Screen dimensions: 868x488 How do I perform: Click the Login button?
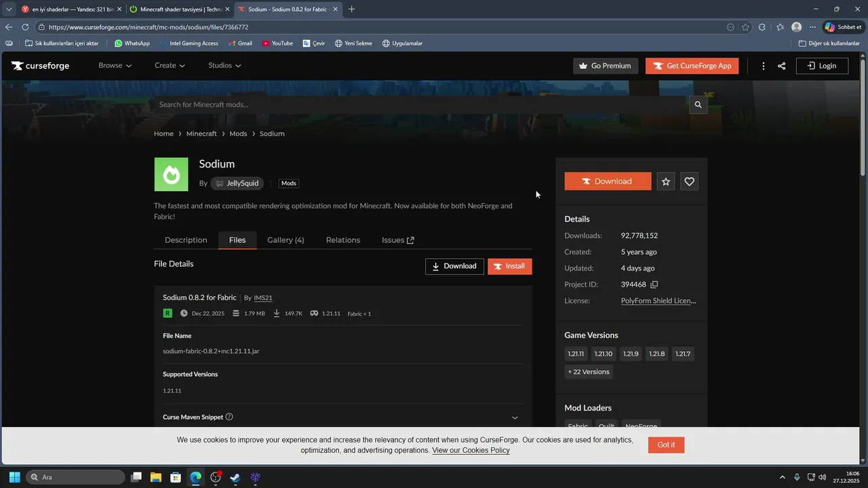[x=822, y=66]
